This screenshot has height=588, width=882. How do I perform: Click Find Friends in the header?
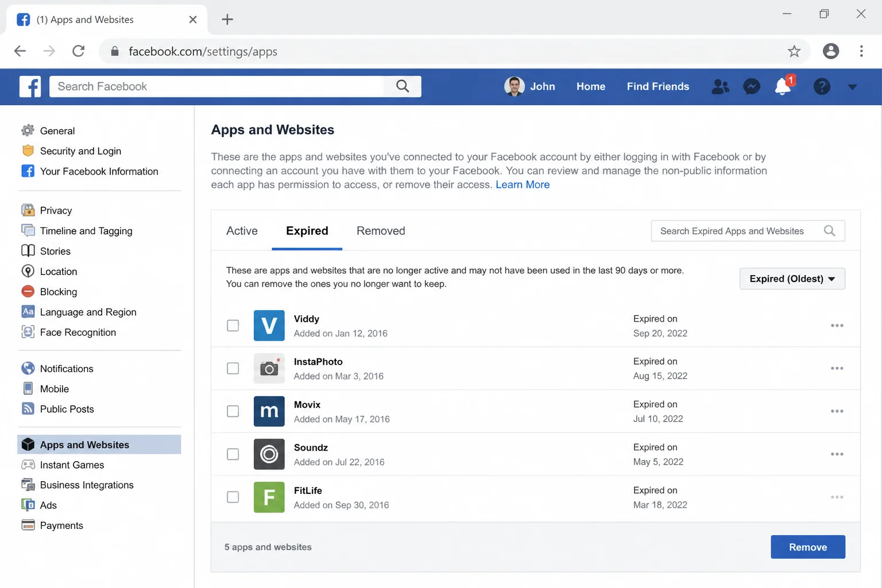point(658,87)
